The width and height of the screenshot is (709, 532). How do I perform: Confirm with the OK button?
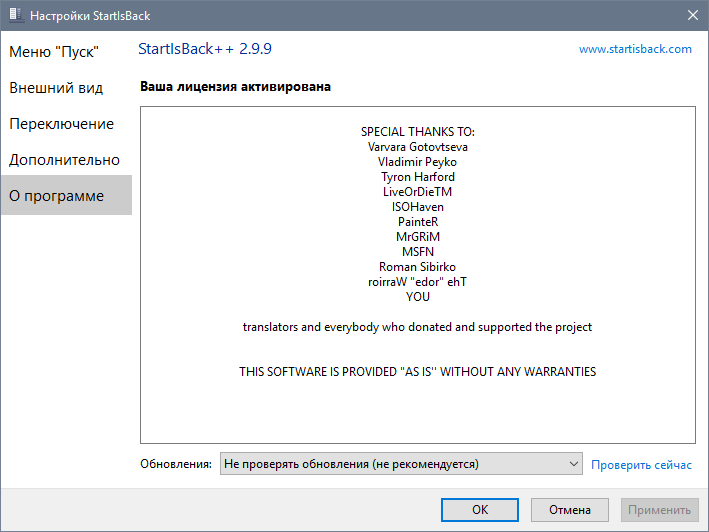point(480,510)
